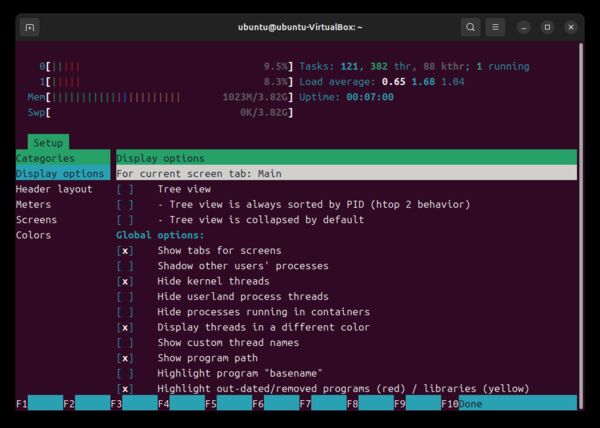Uncheck Highlight out-dated/removed programs option
Screen dimensions: 600x428
(125, 389)
